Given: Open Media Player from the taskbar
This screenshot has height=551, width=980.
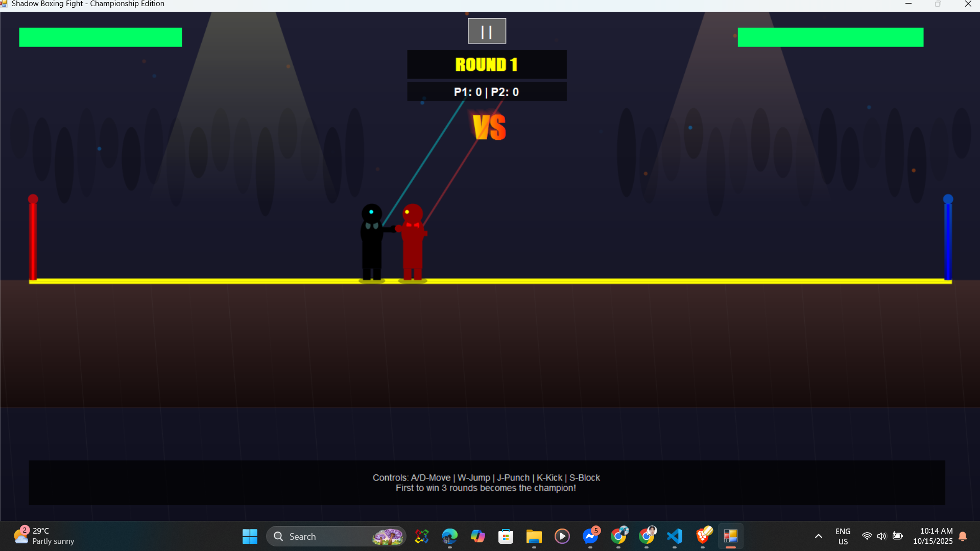Looking at the screenshot, I should (x=561, y=536).
